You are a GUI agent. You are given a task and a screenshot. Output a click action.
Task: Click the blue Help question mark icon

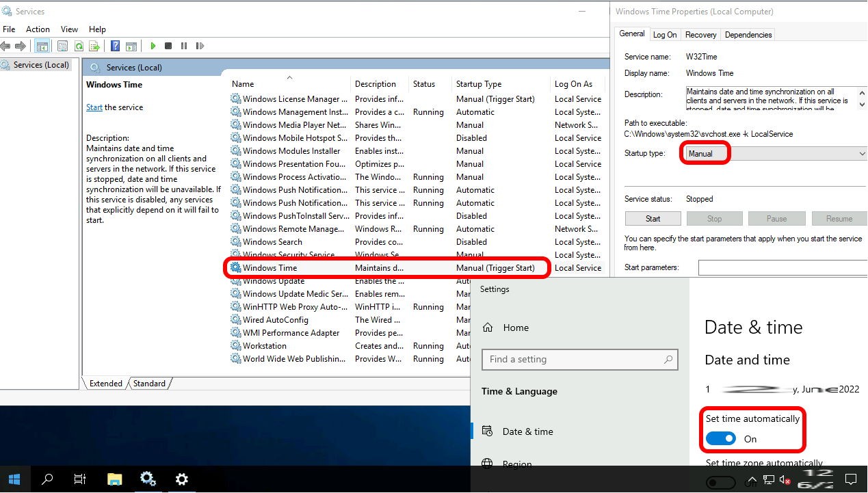pos(115,46)
